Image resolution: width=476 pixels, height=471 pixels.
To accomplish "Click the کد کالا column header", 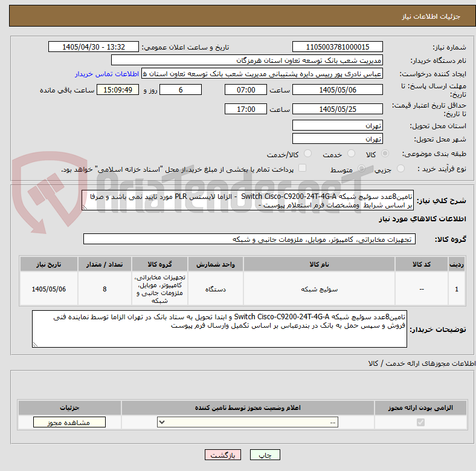I will point(422,264).
